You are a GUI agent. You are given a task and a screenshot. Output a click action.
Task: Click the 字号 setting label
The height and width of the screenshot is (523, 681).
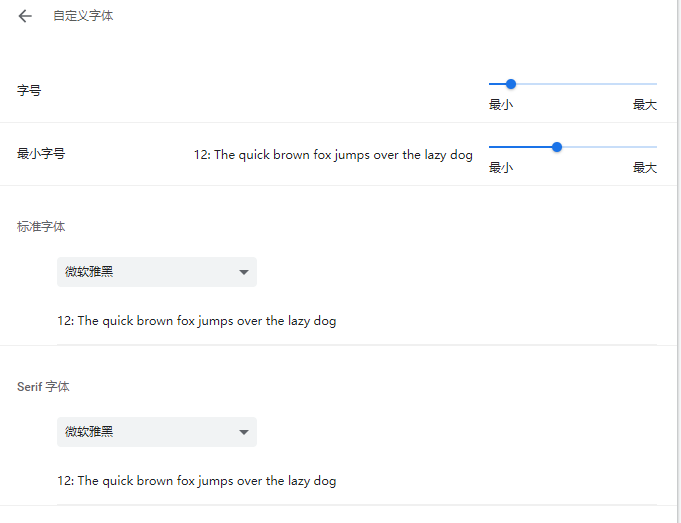(x=29, y=91)
